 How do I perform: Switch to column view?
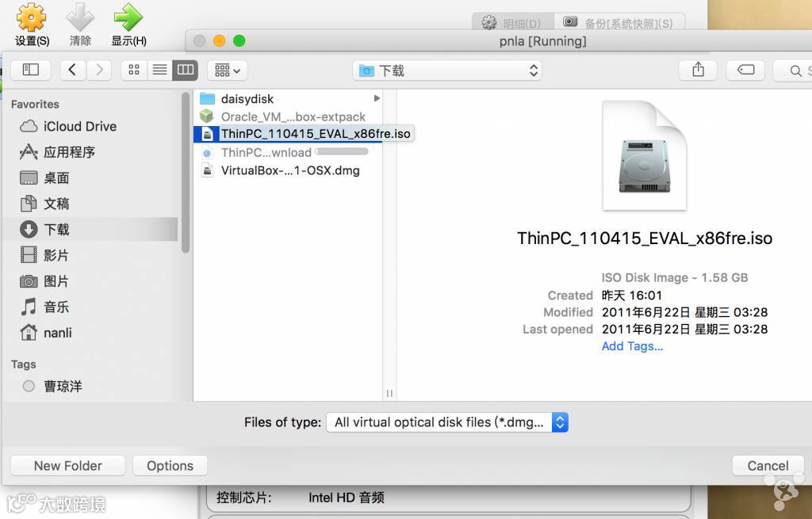[x=186, y=70]
